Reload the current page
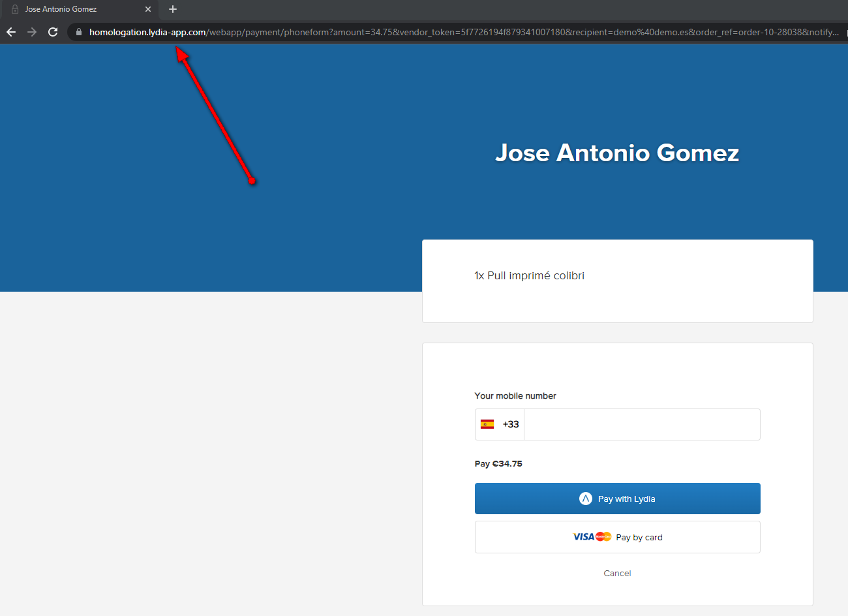Image resolution: width=848 pixels, height=616 pixels. point(53,32)
